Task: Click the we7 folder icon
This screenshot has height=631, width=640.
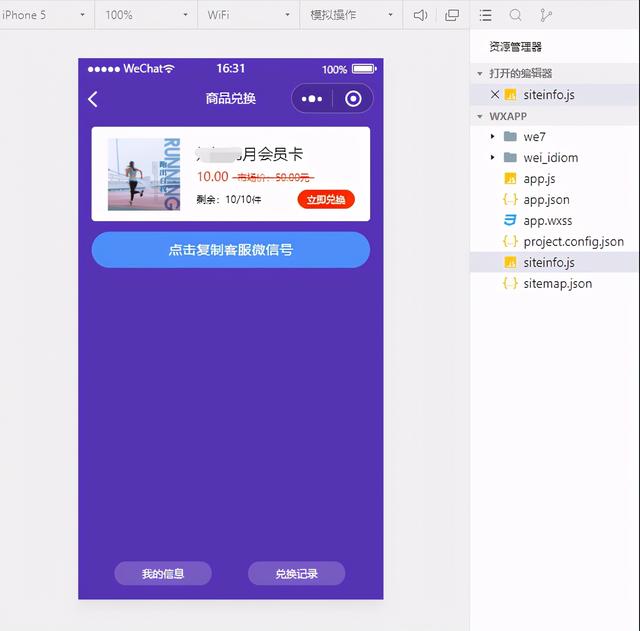Action: pos(510,136)
